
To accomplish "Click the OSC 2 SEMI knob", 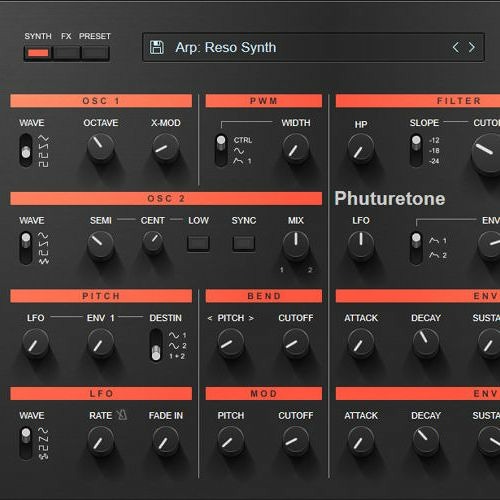I will point(101,245).
